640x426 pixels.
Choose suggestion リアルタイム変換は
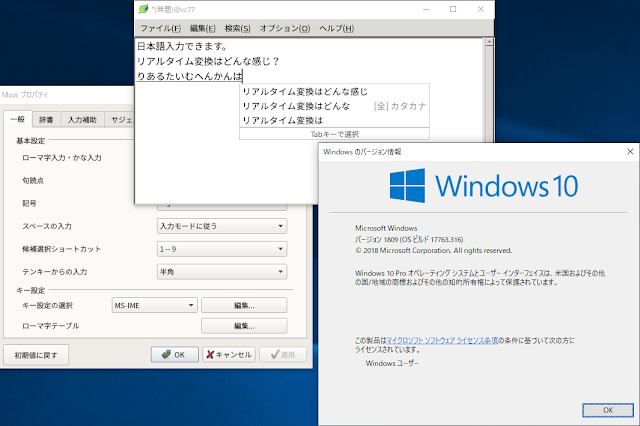(334, 120)
